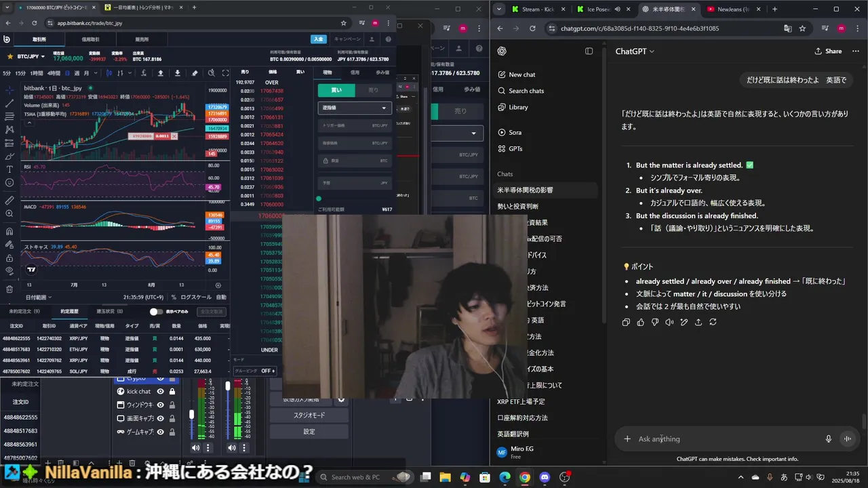Screen dimensions: 868x488
Task: Select the ruler measure tool
Action: coord(9,201)
